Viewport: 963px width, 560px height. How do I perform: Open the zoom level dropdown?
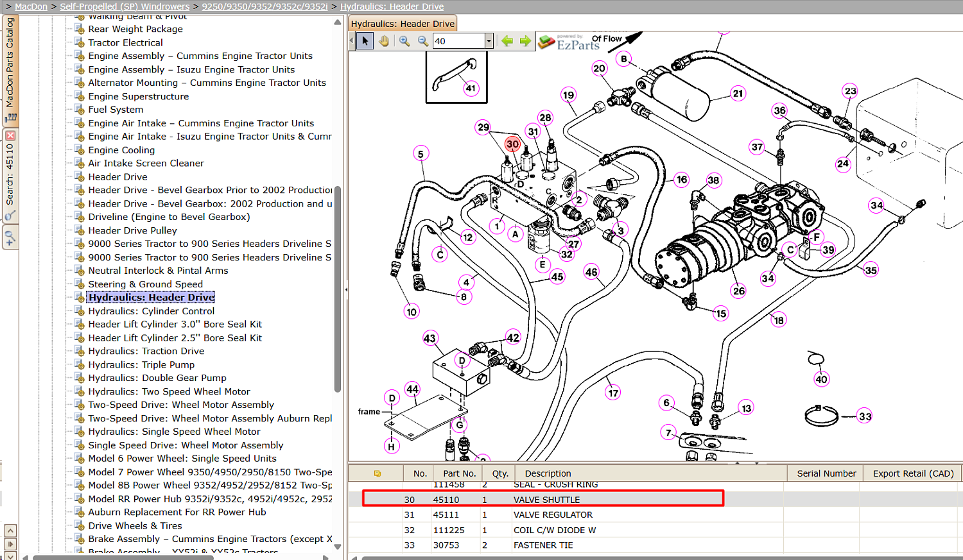[x=489, y=41]
